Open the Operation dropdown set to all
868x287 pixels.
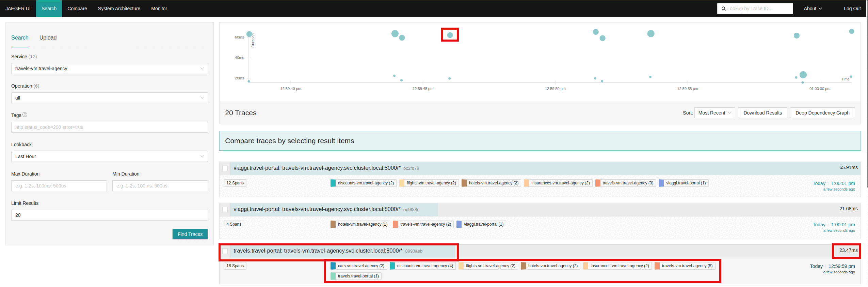(x=109, y=98)
